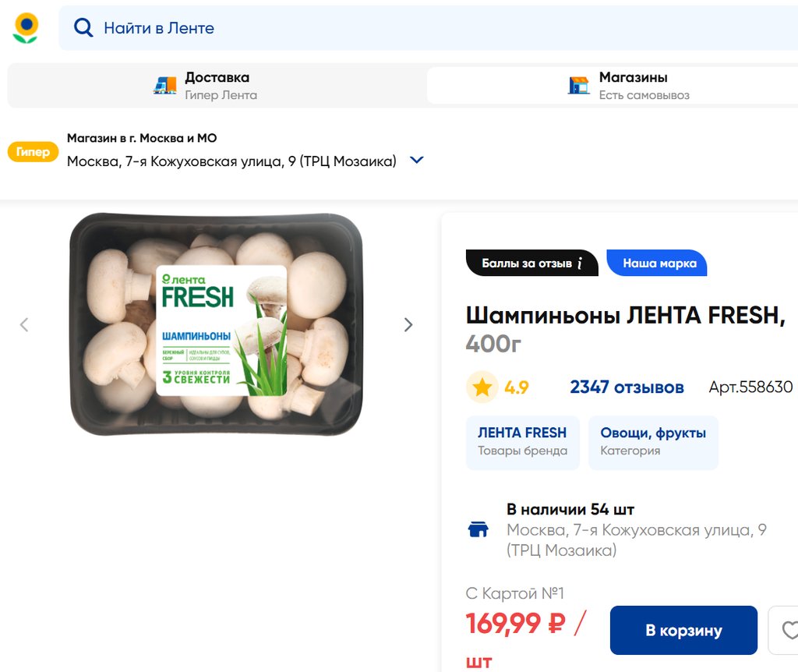Click the search magnifier icon
This screenshot has height=672, width=798.
(x=83, y=28)
